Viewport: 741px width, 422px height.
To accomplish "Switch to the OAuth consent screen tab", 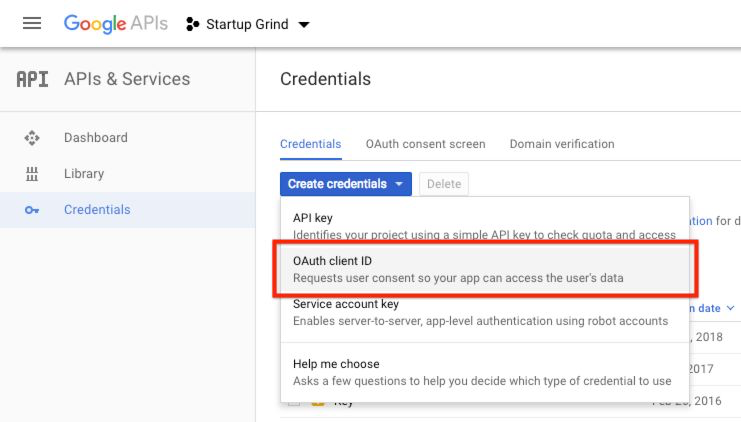I will coord(425,144).
